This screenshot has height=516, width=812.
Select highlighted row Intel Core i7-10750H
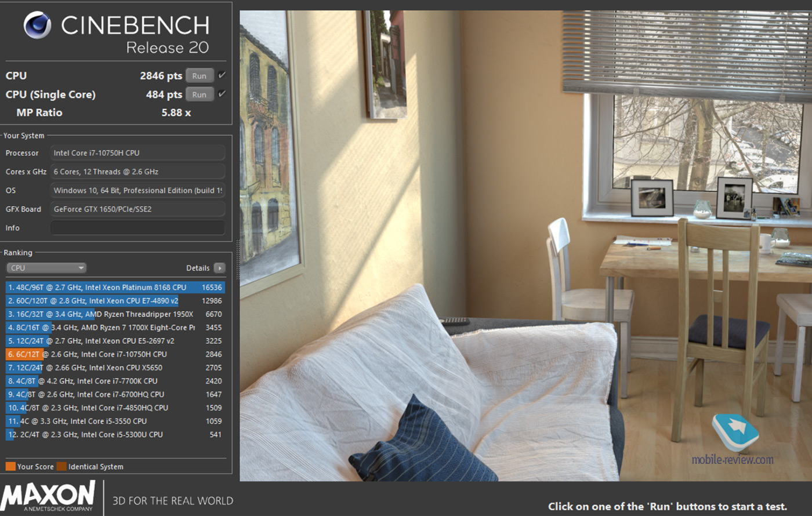pos(115,354)
